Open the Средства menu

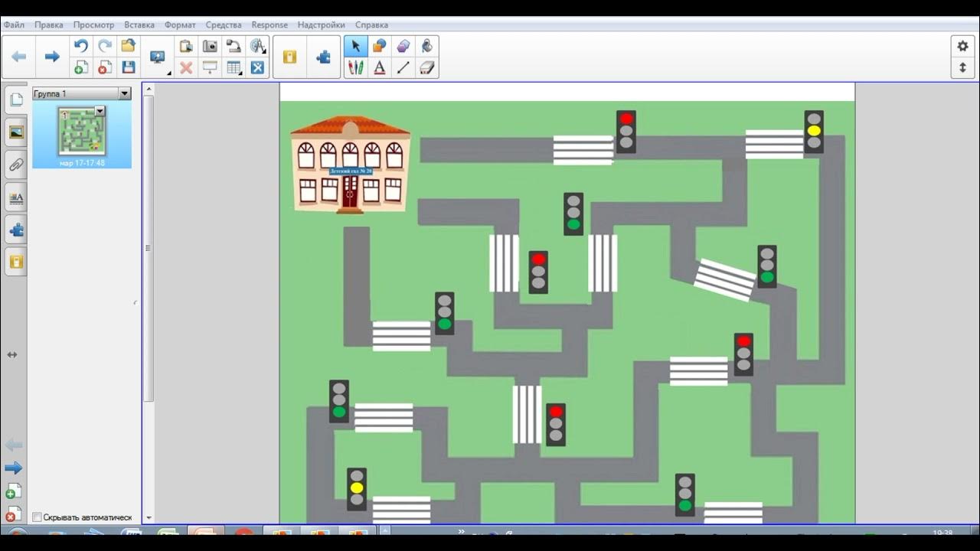[224, 24]
